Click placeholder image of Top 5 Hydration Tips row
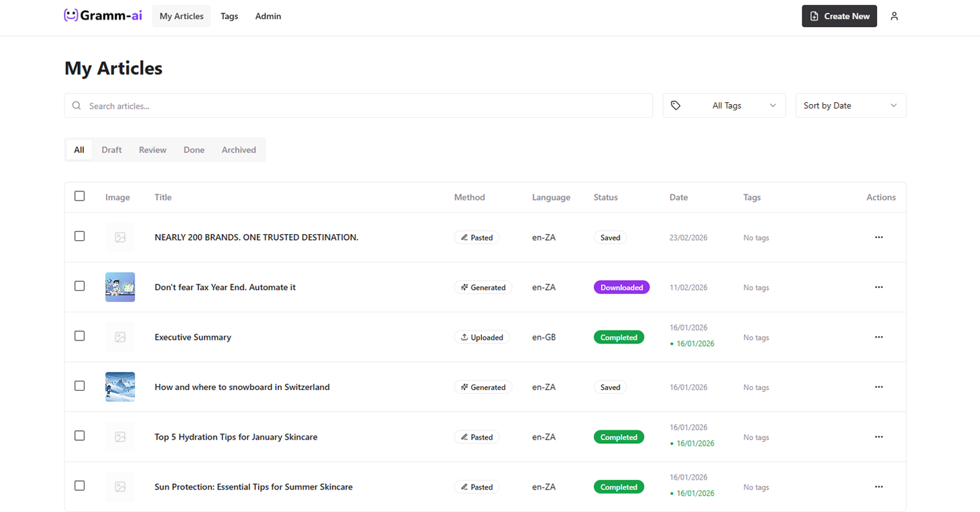The width and height of the screenshot is (980, 512). point(120,437)
